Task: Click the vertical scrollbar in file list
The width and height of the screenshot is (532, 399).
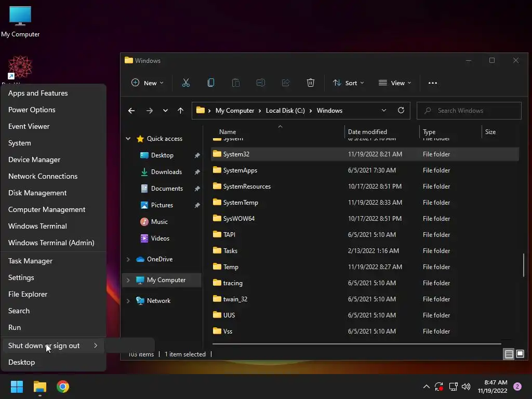Action: [524, 264]
